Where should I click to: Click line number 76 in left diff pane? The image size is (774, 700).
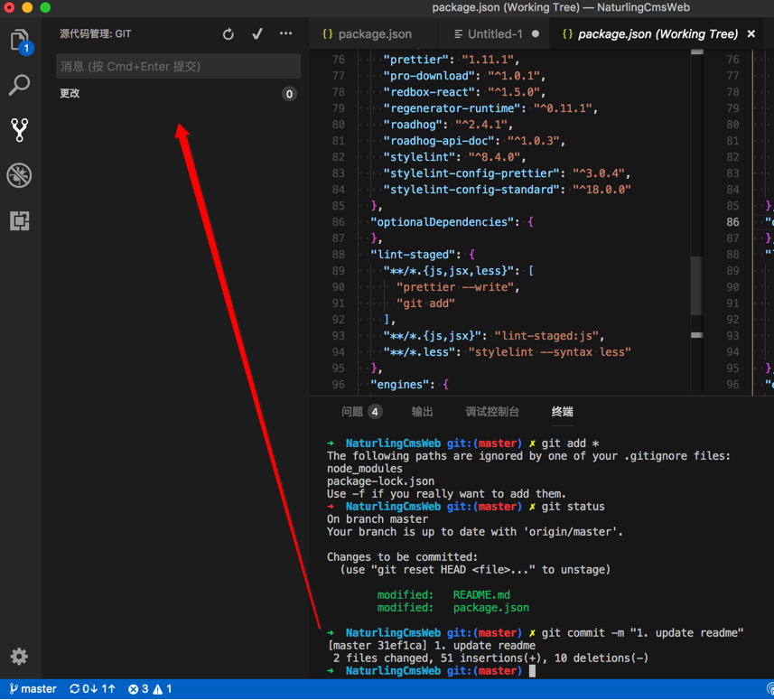pyautogui.click(x=338, y=60)
